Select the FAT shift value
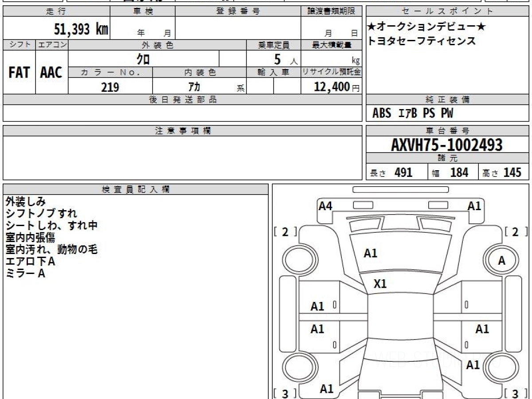 (x=19, y=73)
